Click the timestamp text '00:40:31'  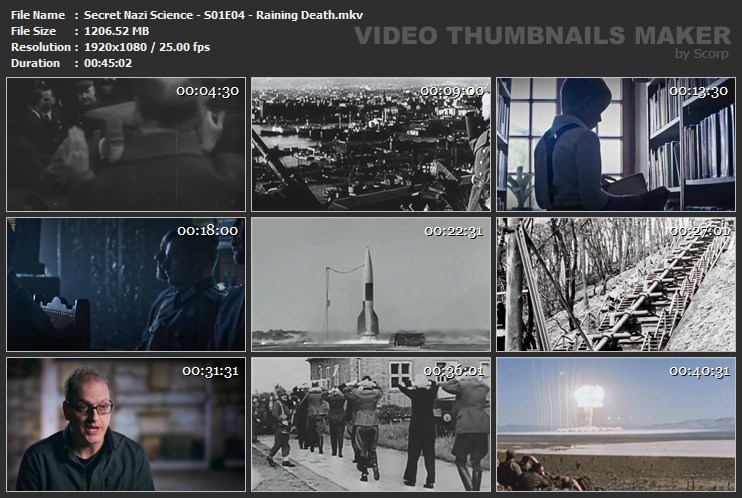click(699, 371)
